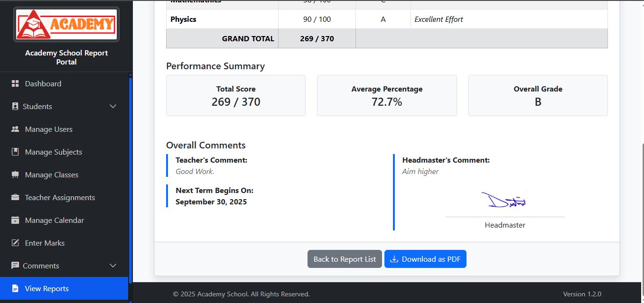Viewport: 644px width, 303px height.
Task: Download the report as PDF
Action: coord(425,259)
